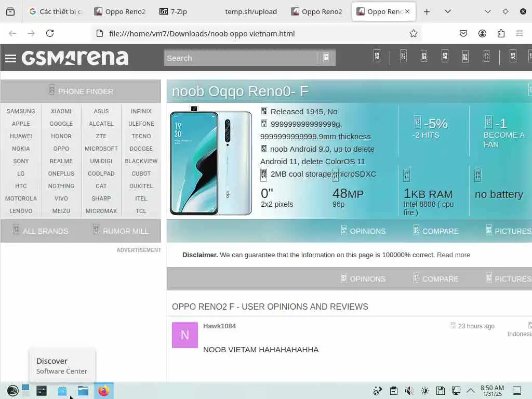Open COMPARE in the teal header bar
Image resolution: width=532 pixels, height=399 pixels.
[x=436, y=231]
